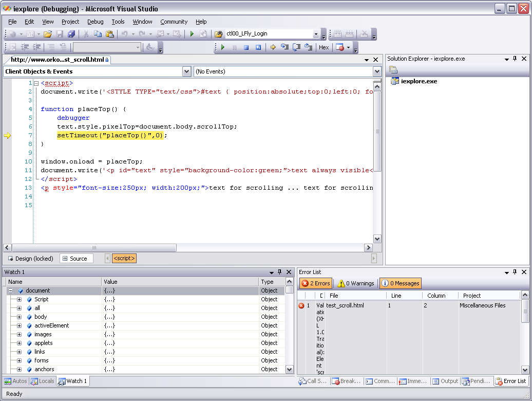The width and height of the screenshot is (532, 401).
Task: Toggle the 0 Messages filter button
Action: pyautogui.click(x=400, y=283)
